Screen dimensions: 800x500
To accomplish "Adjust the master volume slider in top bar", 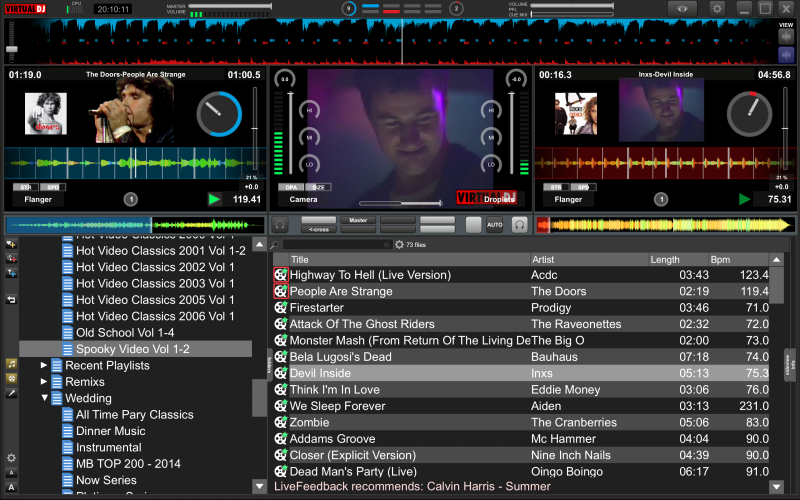I will tap(230, 6).
